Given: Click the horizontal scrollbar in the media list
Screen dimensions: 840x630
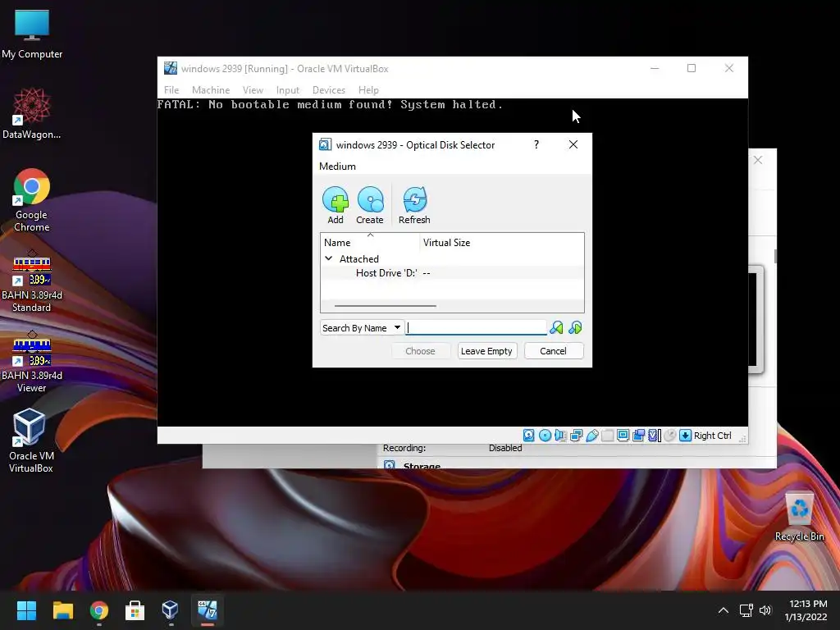Looking at the screenshot, I should point(386,306).
